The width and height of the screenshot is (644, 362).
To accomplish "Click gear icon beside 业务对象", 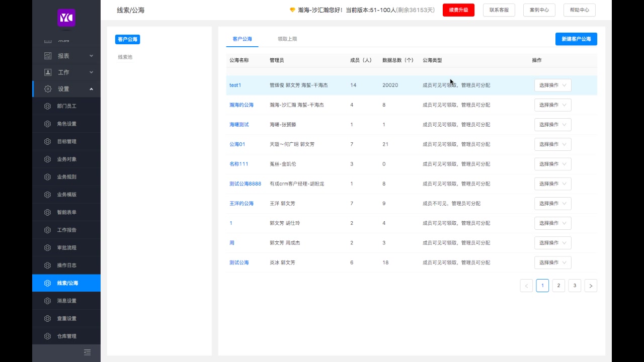I will 47,159.
